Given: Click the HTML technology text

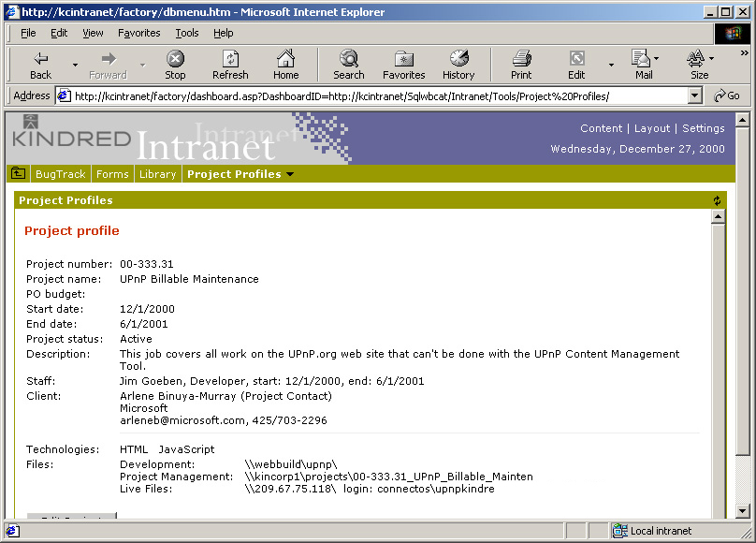Looking at the screenshot, I should 134,449.
